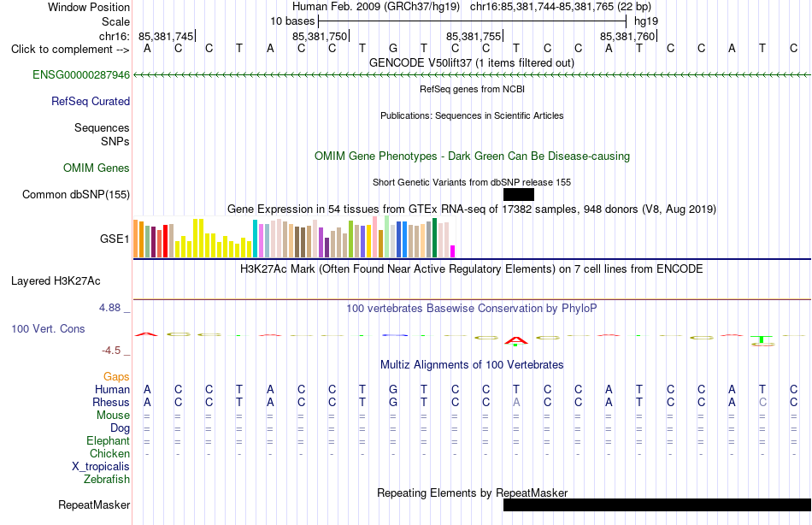Click the Dog species label

click(x=120, y=428)
